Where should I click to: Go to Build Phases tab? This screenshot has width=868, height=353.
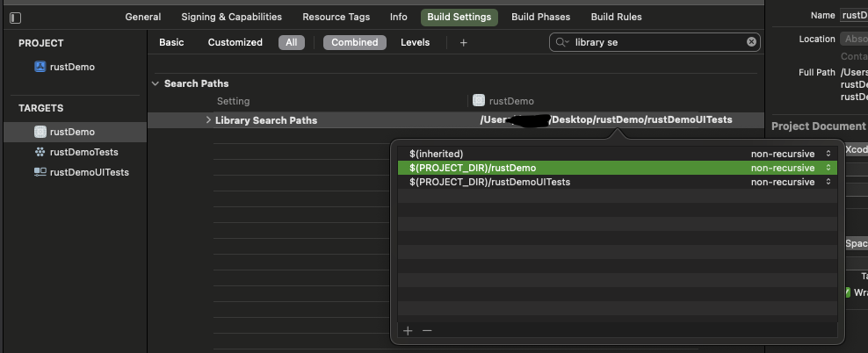[x=541, y=18]
